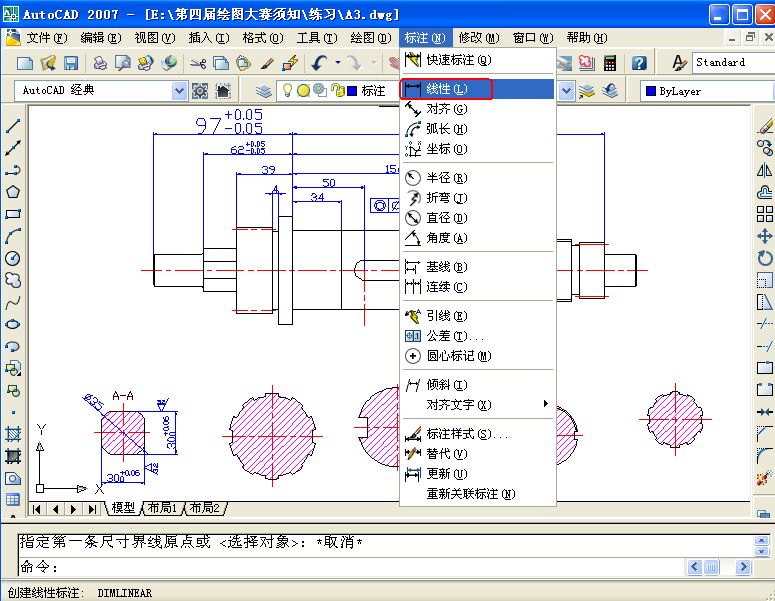775x601 pixels.
Task: Choose 连续(C) continue dimension
Action: point(477,287)
